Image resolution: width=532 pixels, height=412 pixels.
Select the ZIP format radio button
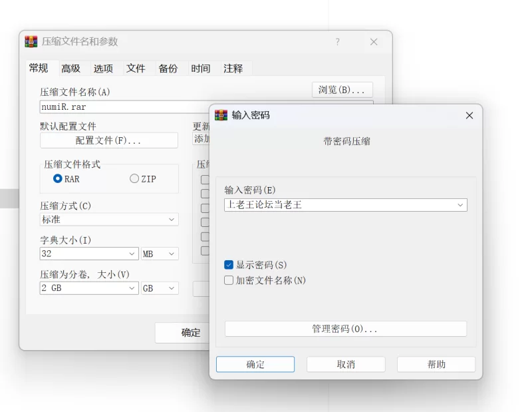(134, 178)
